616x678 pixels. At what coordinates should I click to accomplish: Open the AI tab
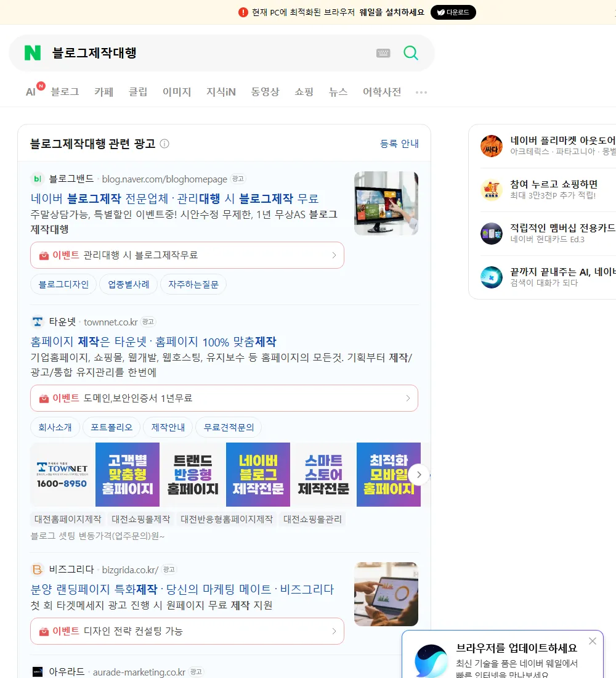click(32, 91)
